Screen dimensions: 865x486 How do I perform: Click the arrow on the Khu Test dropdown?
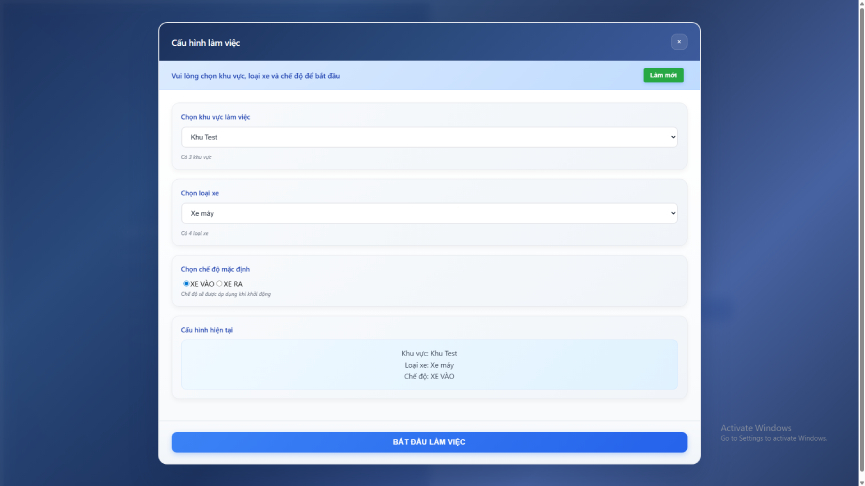point(672,136)
